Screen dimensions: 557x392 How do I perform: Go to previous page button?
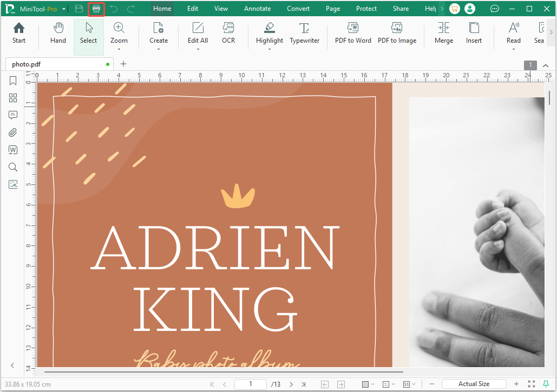pyautogui.click(x=225, y=384)
